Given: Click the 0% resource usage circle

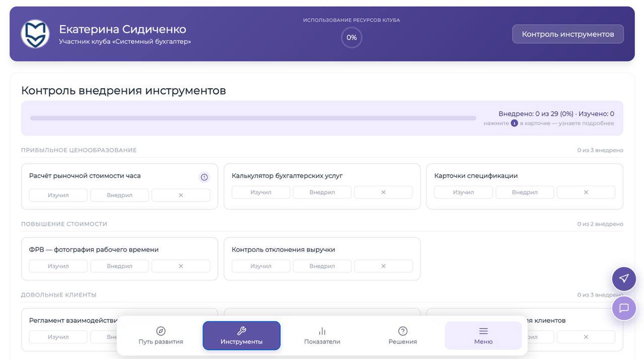Looking at the screenshot, I should point(352,38).
